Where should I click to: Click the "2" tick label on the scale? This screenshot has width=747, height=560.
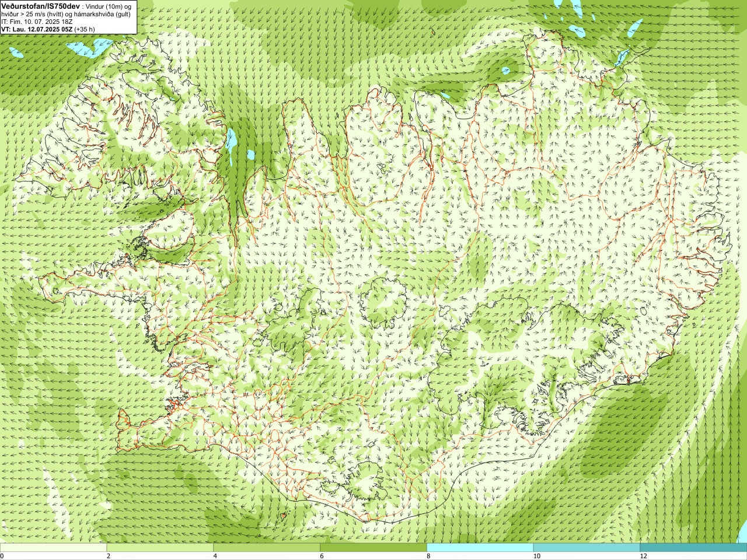pyautogui.click(x=109, y=556)
